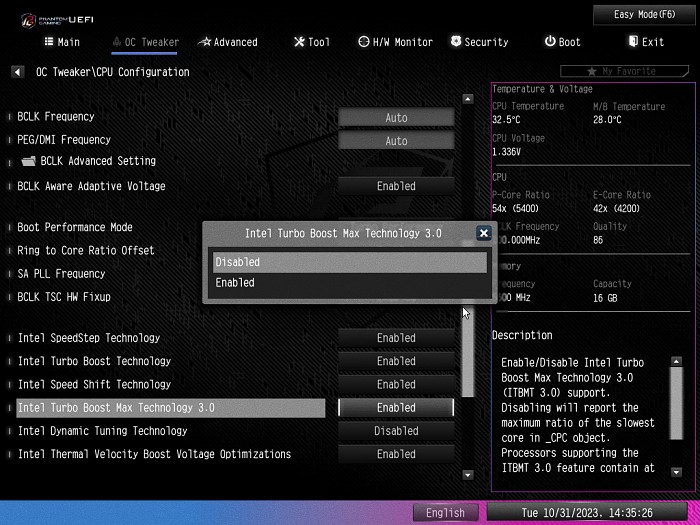Select Boot Performance Mode row
This screenshot has height=525, width=700.
[75, 227]
